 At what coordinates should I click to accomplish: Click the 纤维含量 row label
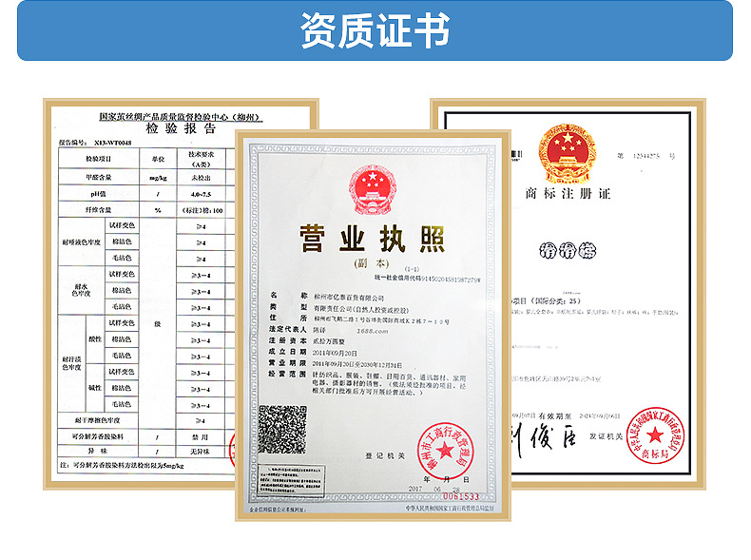coord(99,210)
